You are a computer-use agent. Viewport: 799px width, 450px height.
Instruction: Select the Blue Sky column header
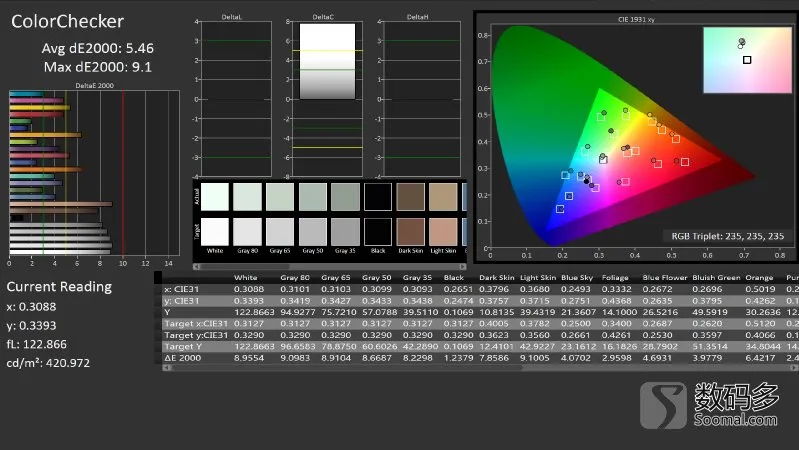(577, 278)
